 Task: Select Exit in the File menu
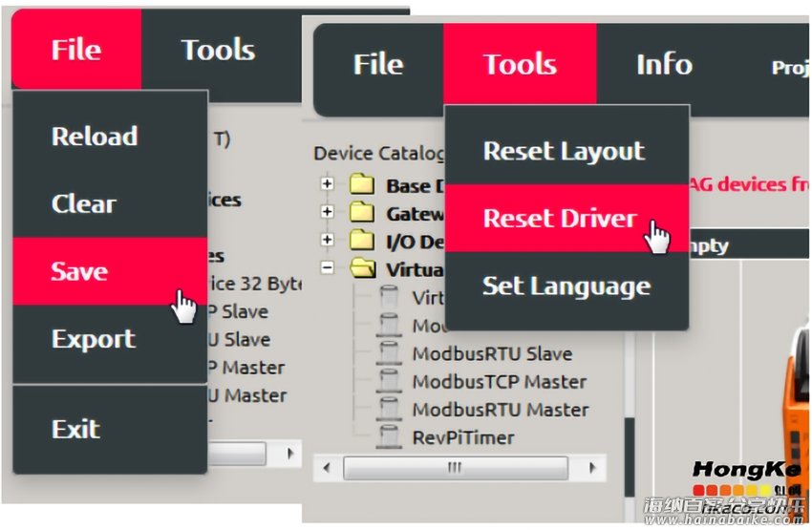110,429
